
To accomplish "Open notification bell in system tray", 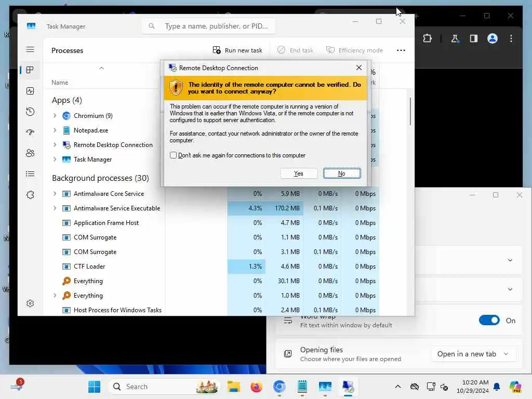I will tap(497, 387).
